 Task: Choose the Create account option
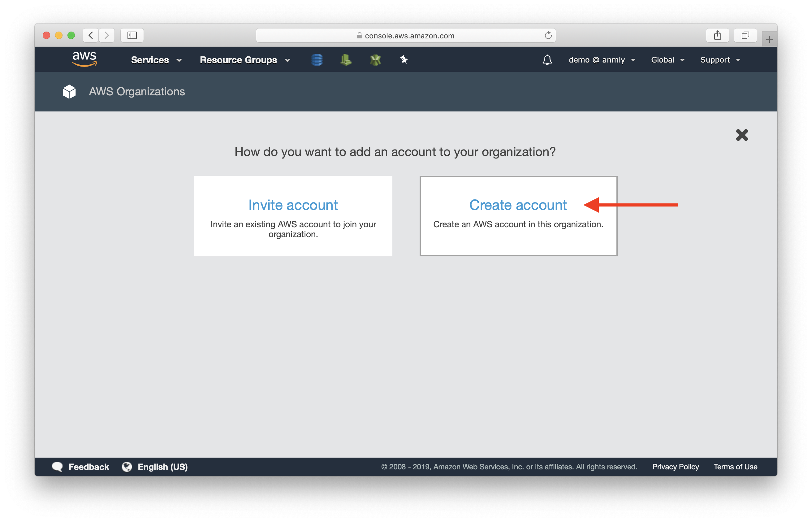[x=518, y=205]
